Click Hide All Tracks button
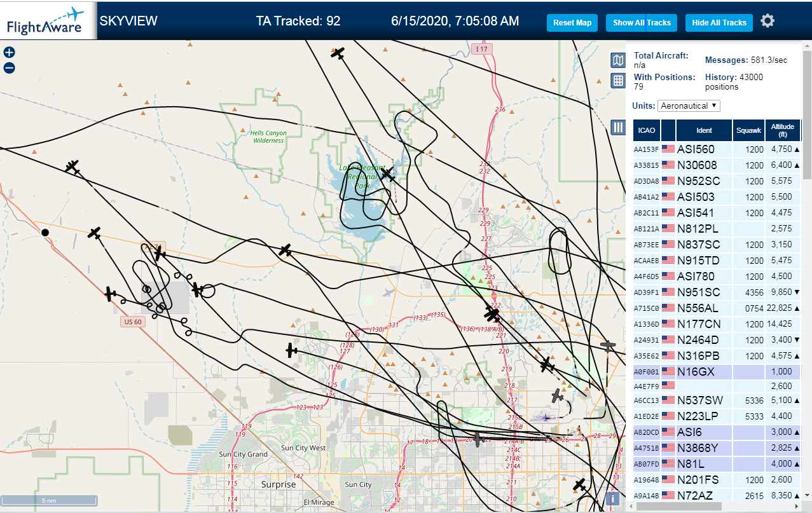812x513 pixels. coord(719,23)
